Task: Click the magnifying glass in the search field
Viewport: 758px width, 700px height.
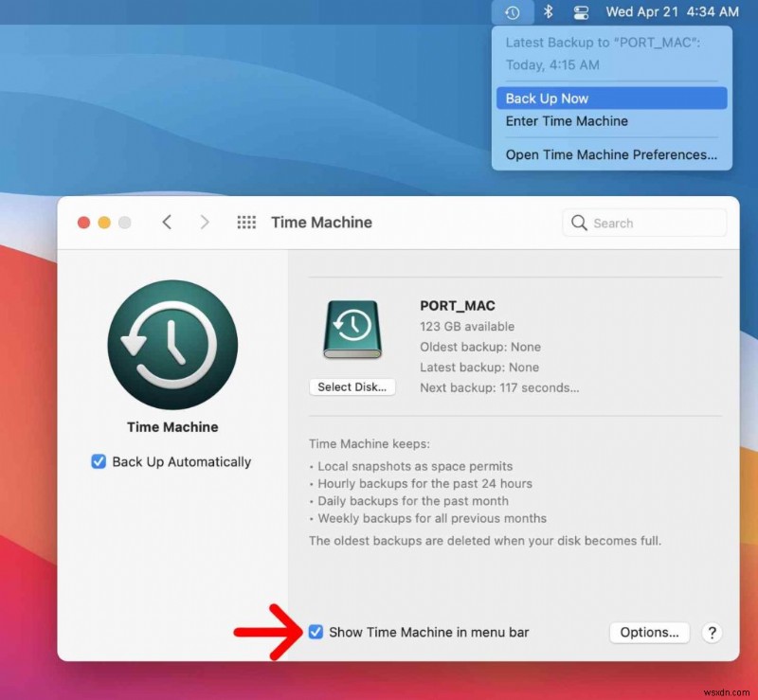Action: point(579,223)
